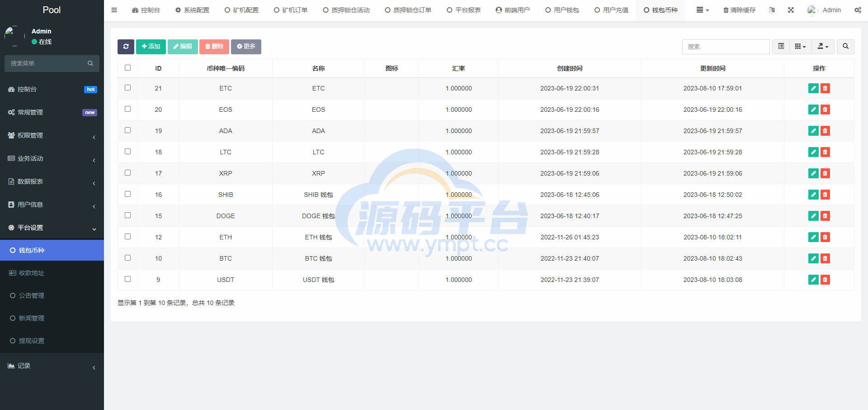Expand the 用户信息 sidebar menu
The width and height of the screenshot is (868, 410).
pos(52,205)
